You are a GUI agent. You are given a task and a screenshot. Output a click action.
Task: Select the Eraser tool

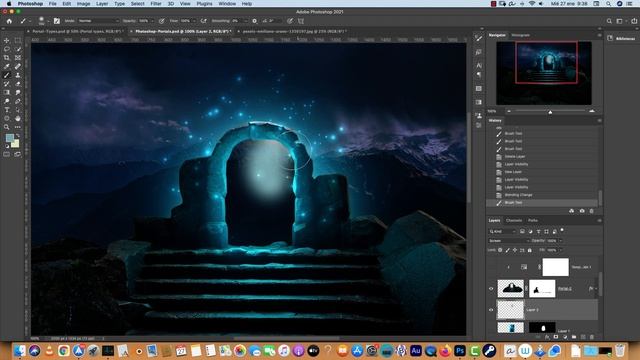coord(18,84)
